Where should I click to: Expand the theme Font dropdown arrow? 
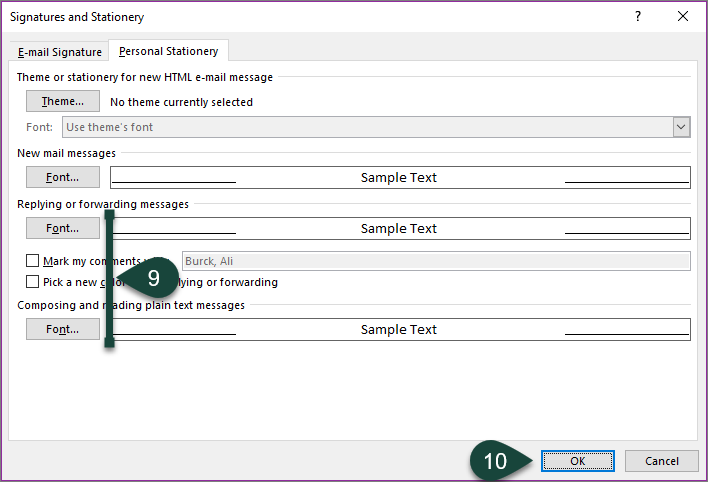coord(681,127)
